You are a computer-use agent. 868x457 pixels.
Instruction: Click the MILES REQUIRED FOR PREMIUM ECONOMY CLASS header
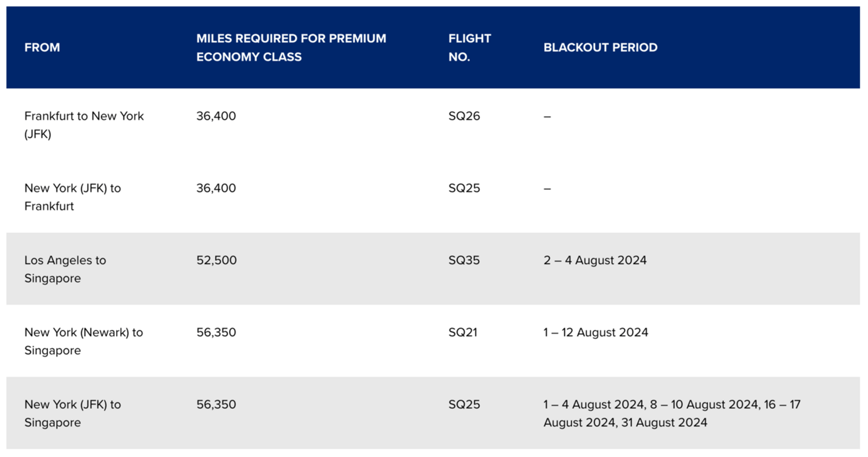click(291, 47)
